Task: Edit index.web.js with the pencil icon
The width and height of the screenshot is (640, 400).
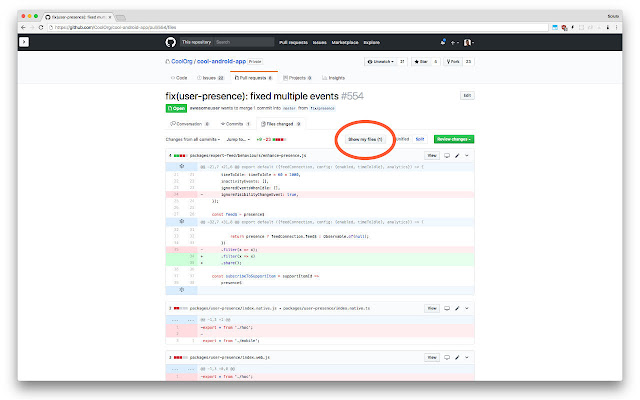Action: (457, 357)
